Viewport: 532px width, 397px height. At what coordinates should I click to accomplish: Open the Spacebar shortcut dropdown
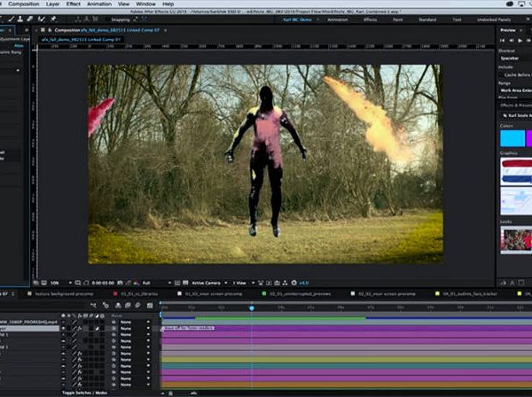point(515,58)
